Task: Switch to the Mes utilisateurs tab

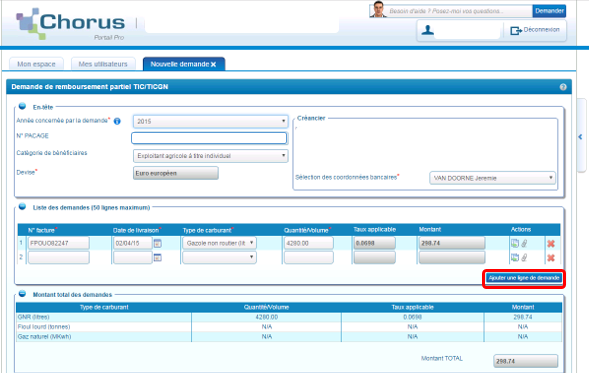Action: [103, 64]
